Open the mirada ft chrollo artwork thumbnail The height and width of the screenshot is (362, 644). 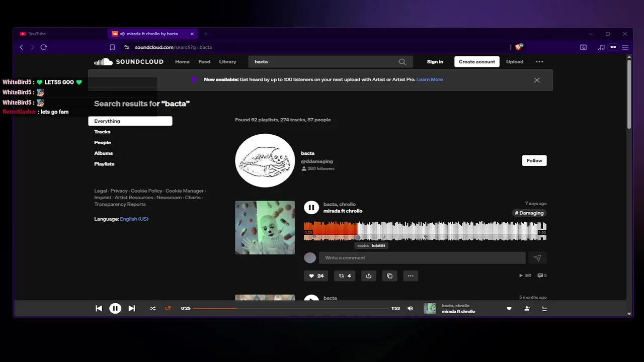point(265,228)
